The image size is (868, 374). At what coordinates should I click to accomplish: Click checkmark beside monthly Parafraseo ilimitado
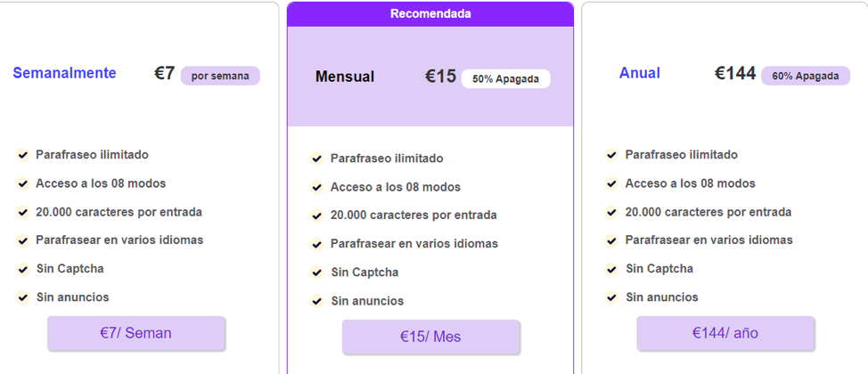point(316,159)
